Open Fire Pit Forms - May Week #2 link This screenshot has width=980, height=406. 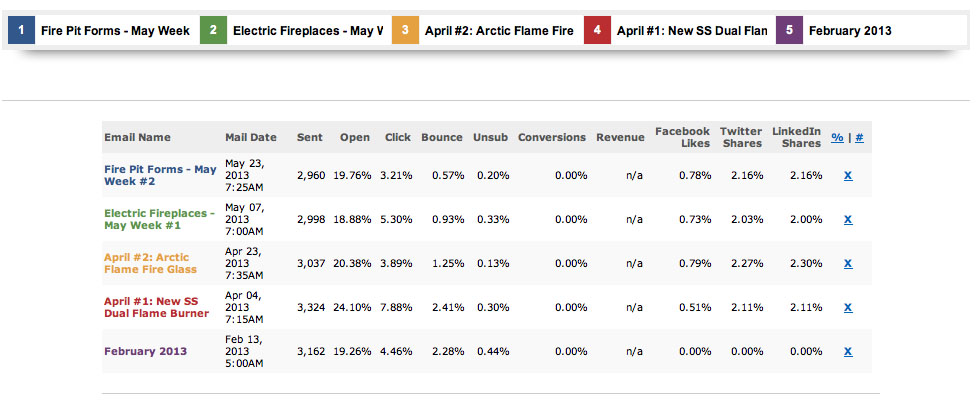160,175
